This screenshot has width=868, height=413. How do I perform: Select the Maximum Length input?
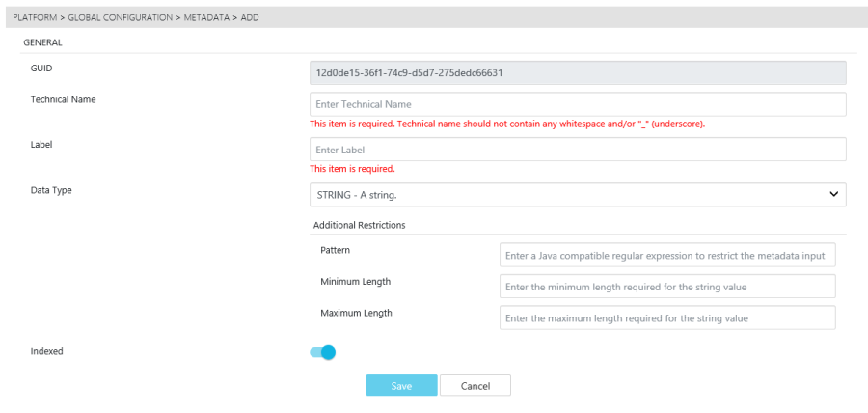pyautogui.click(x=666, y=318)
